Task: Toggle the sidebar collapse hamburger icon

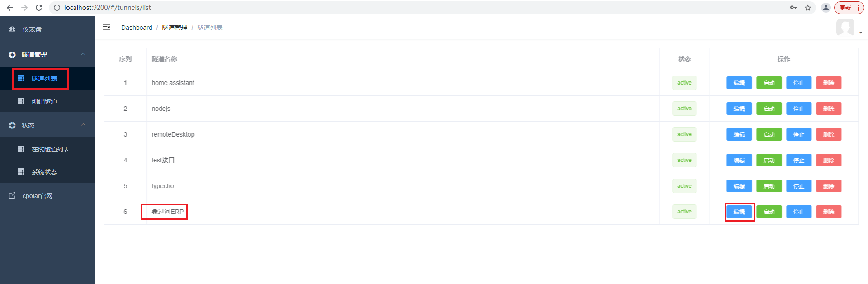Action: coord(106,27)
